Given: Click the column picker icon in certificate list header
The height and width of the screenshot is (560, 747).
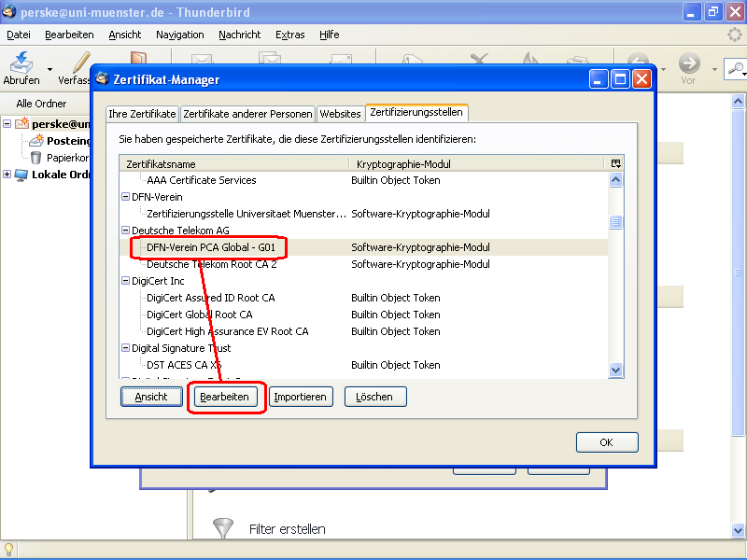Looking at the screenshot, I should tap(615, 162).
